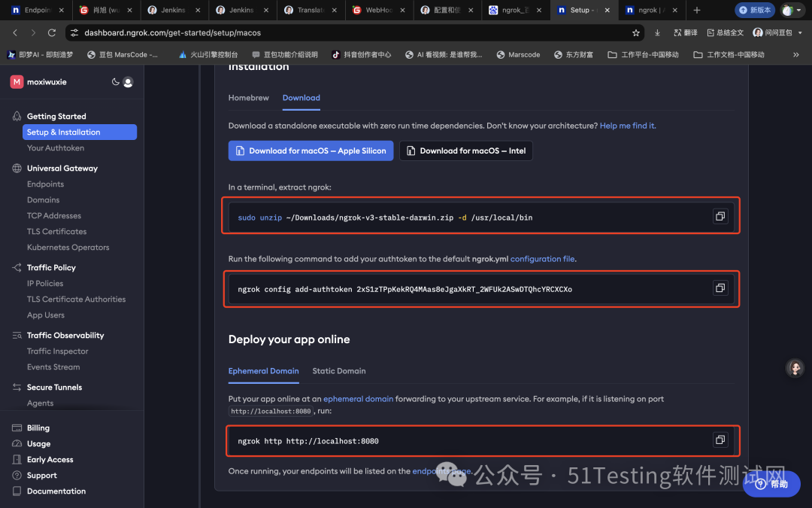Open Endpoints in sidebar
Screen dimensions: 812x508
point(46,184)
